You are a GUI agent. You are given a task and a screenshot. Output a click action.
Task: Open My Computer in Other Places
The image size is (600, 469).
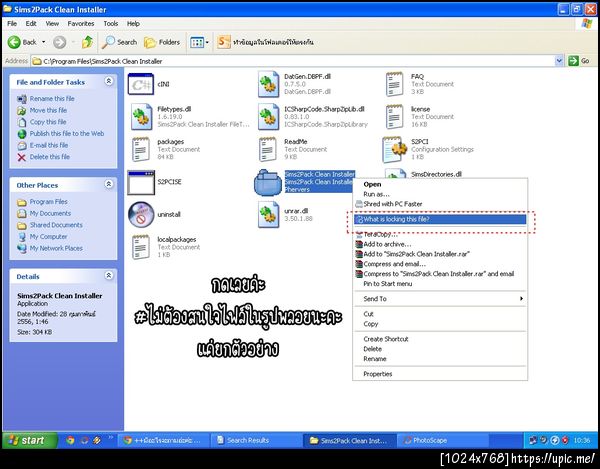pos(48,237)
